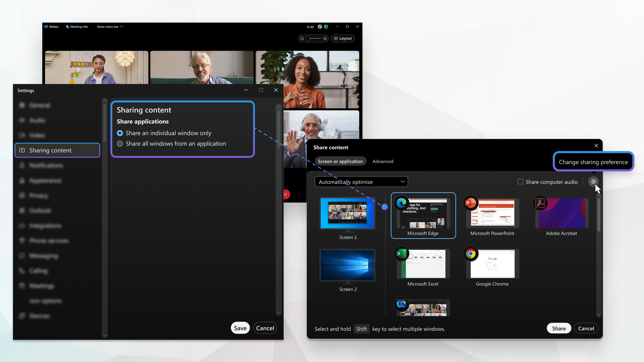Screen dimensions: 644x362
Task: Click the Share button to confirm
Action: click(559, 328)
